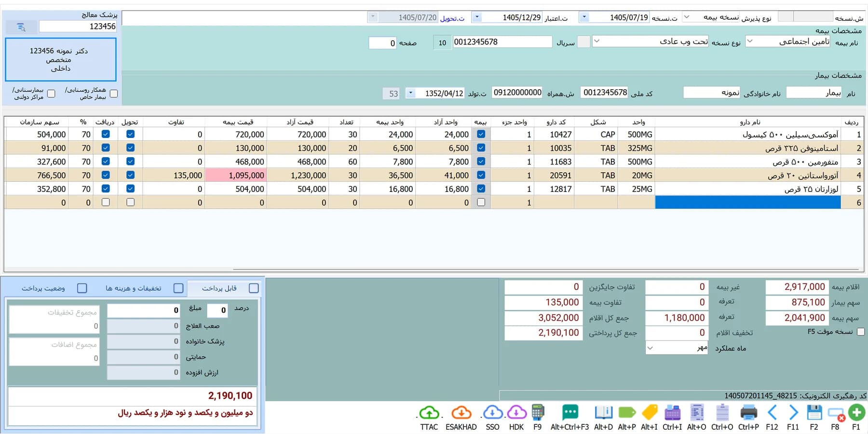
Task: Open the Alt+D drug info book icon
Action: (603, 413)
